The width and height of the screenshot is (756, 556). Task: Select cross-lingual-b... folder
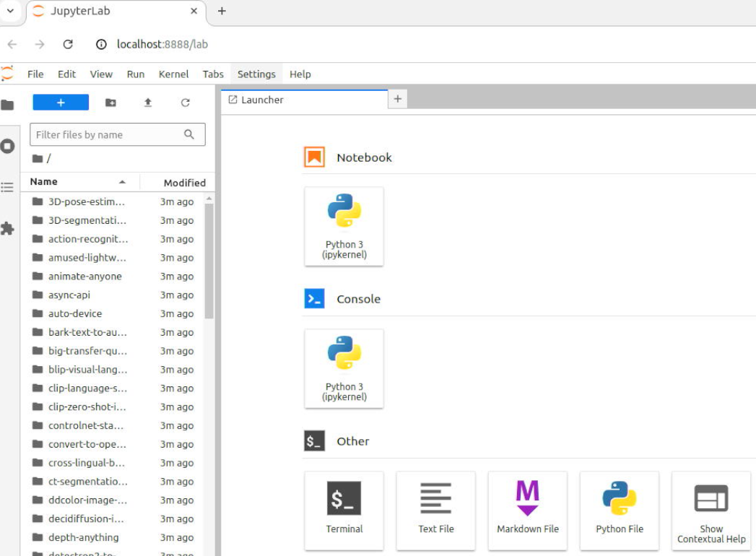click(x=113, y=463)
